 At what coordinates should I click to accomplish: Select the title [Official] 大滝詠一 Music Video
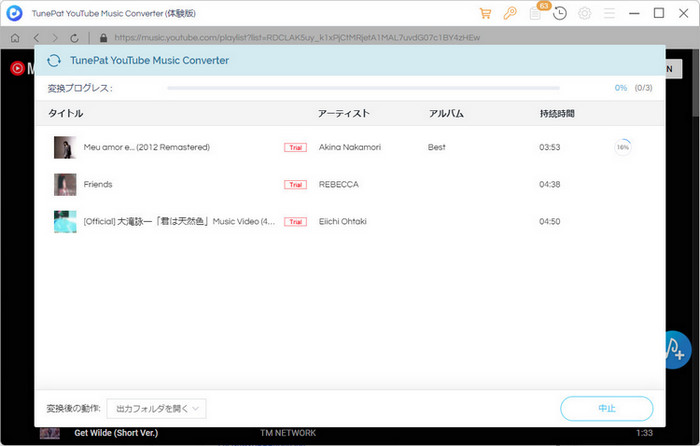coord(179,221)
